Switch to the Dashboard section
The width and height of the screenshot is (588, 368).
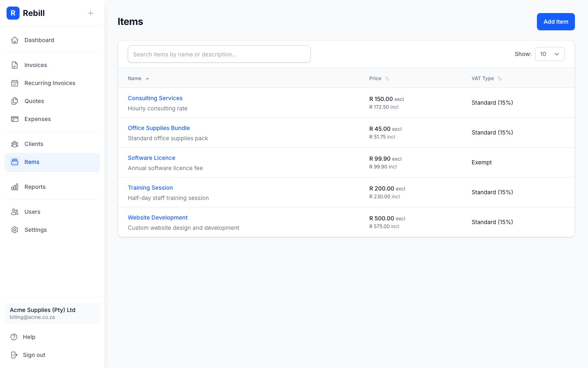coord(39,40)
